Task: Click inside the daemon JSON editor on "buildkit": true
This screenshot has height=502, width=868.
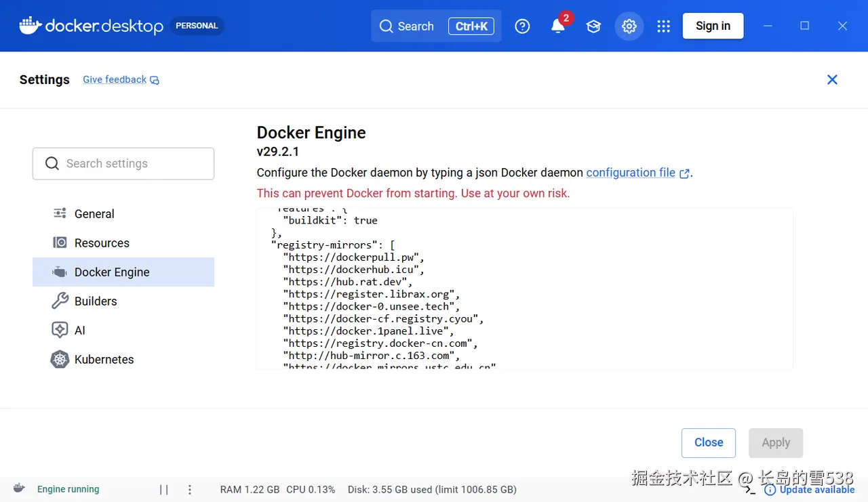Action: [330, 220]
